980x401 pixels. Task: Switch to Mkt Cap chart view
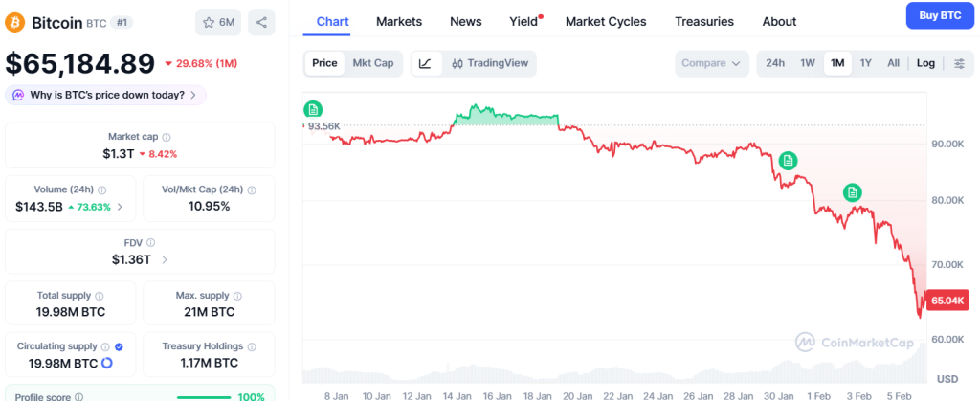tap(372, 63)
